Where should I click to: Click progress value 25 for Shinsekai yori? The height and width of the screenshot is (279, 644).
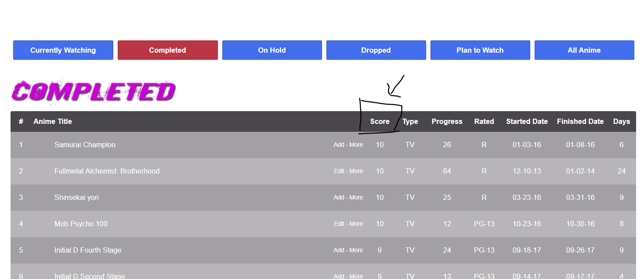447,197
